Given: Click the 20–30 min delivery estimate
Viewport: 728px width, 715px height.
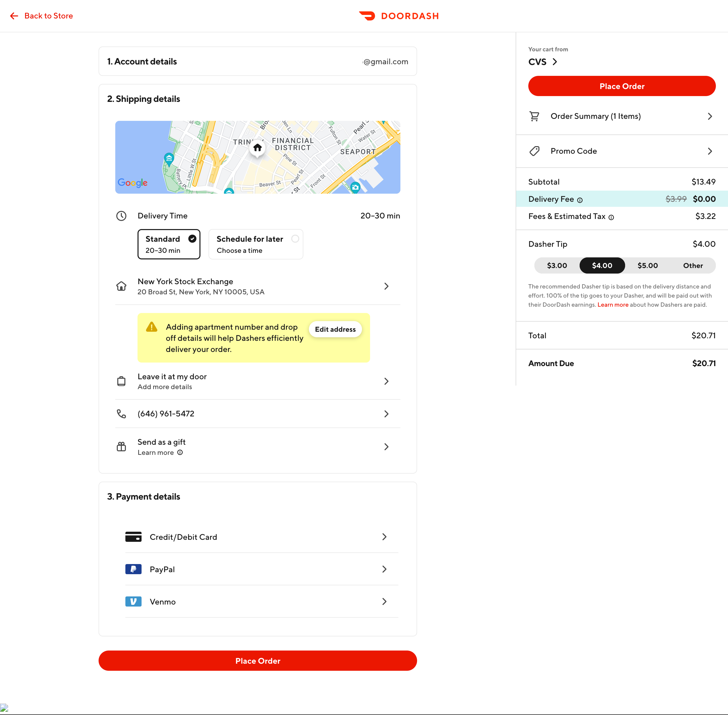Looking at the screenshot, I should pos(380,216).
